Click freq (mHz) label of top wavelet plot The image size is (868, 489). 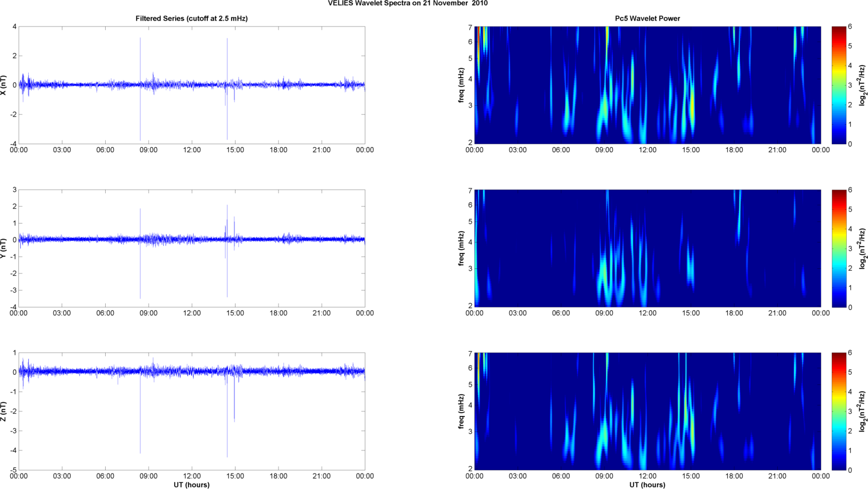pos(461,85)
